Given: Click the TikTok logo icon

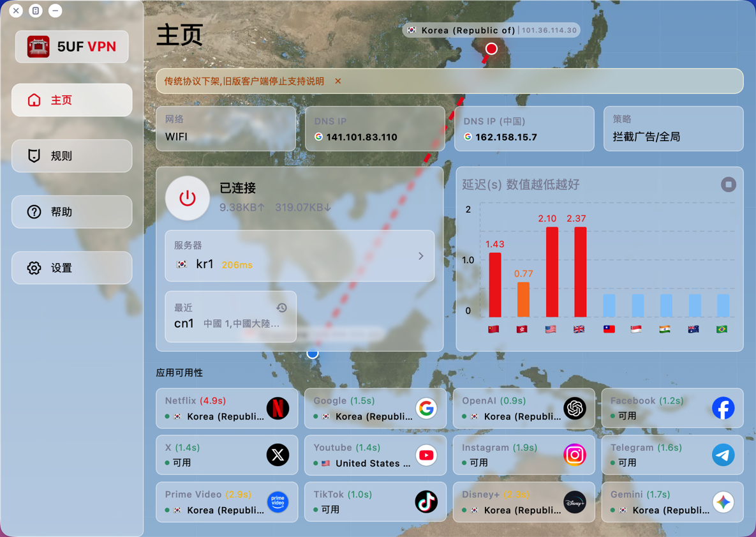Looking at the screenshot, I should [x=426, y=502].
